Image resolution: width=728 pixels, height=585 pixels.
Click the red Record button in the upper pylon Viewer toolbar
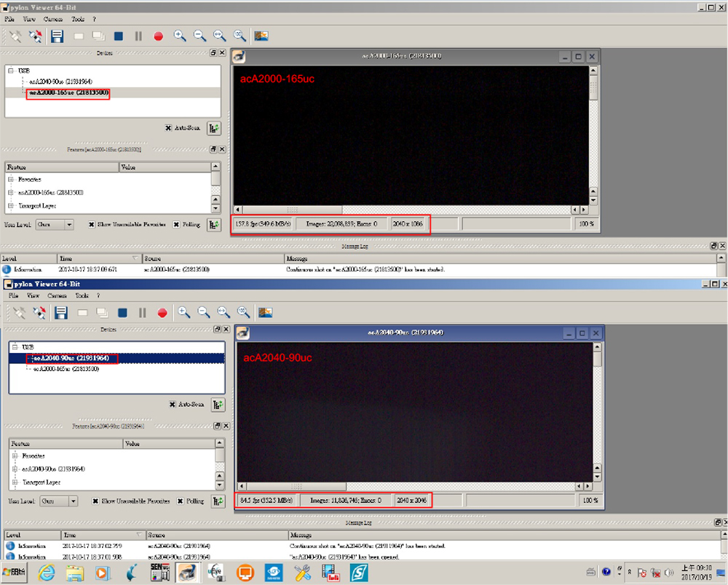click(x=158, y=36)
